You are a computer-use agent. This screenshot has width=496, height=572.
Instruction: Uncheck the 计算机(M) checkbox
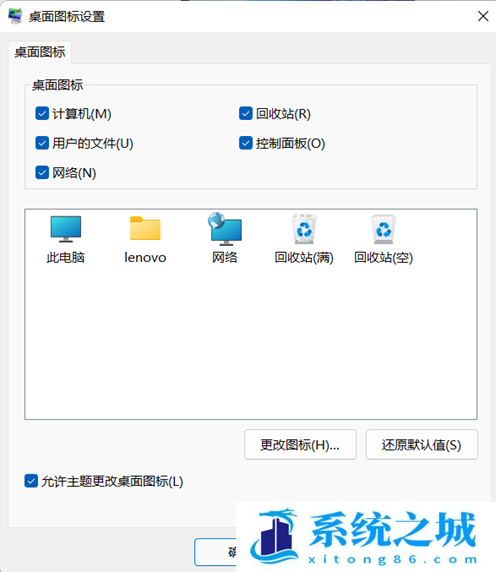click(x=42, y=113)
